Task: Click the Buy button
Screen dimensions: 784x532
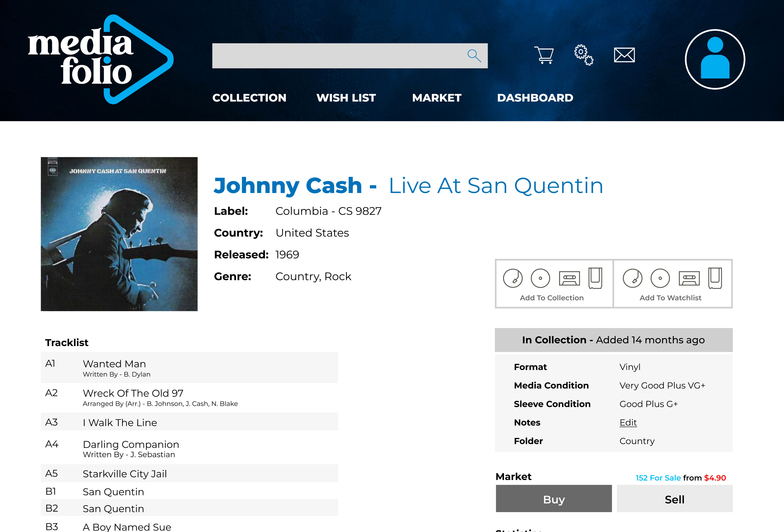Action: click(x=554, y=499)
